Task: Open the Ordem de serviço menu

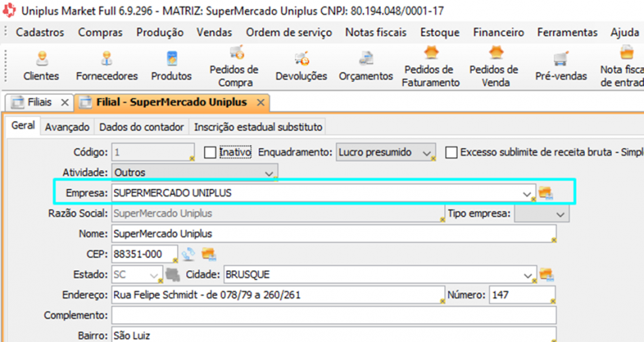Action: [289, 33]
